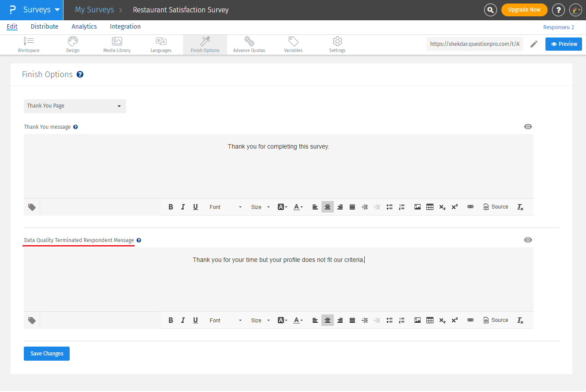
Task: Click help icon next to Thank You message
Action: [x=75, y=127]
